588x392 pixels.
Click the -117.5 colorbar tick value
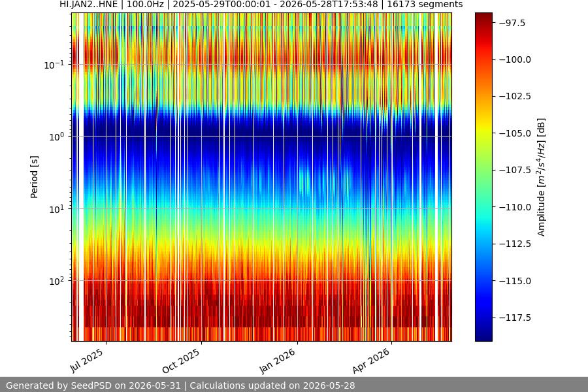(515, 318)
